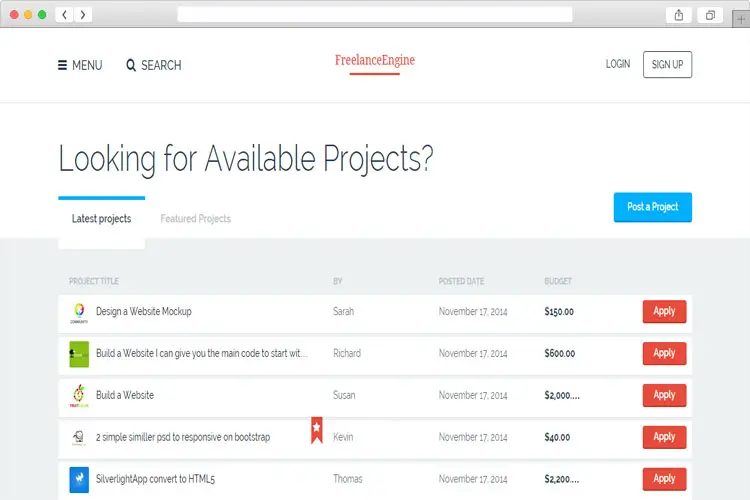Go forward with the browser forward arrow
Viewport: 750px width, 500px height.
pos(83,15)
